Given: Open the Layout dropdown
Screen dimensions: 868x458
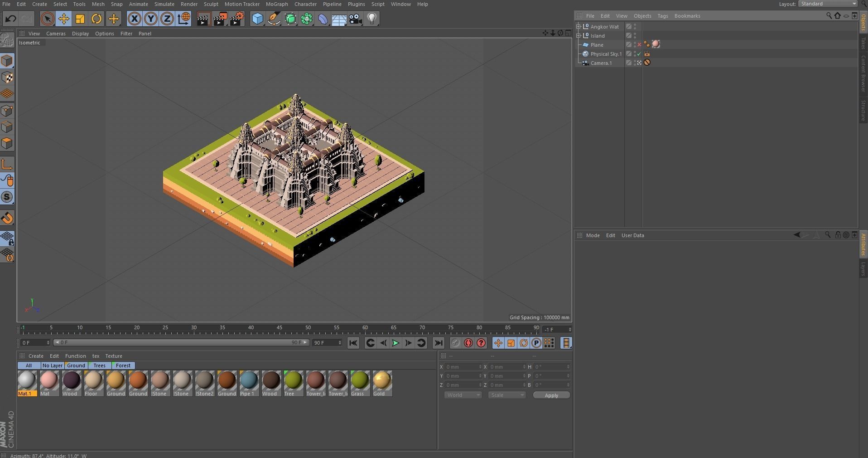Looking at the screenshot, I should [x=828, y=4].
